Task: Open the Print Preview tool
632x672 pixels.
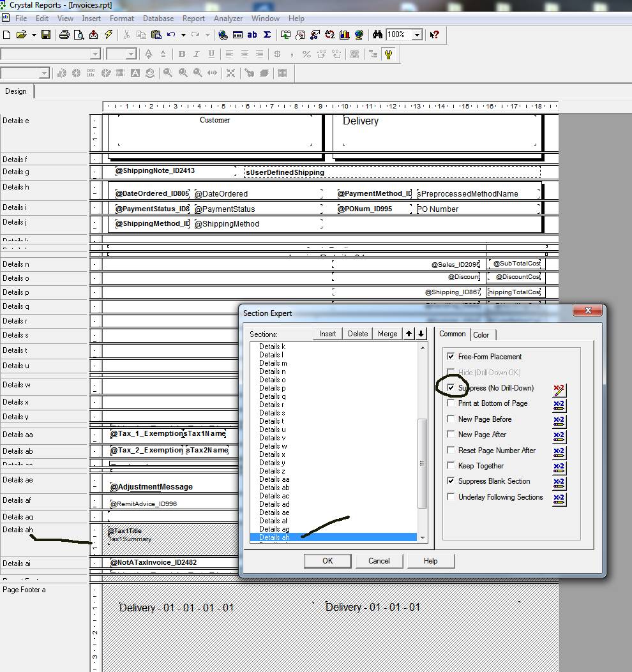Action: point(79,35)
